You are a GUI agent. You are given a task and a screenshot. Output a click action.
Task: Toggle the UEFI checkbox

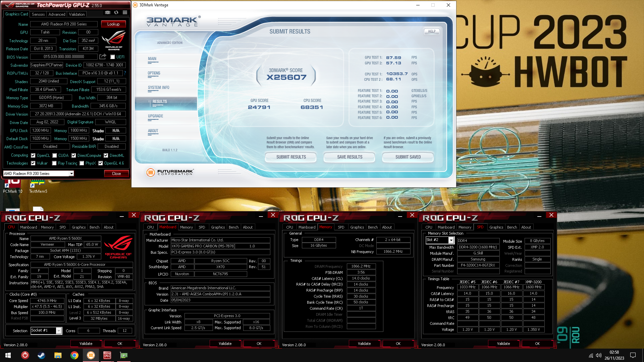click(x=113, y=57)
